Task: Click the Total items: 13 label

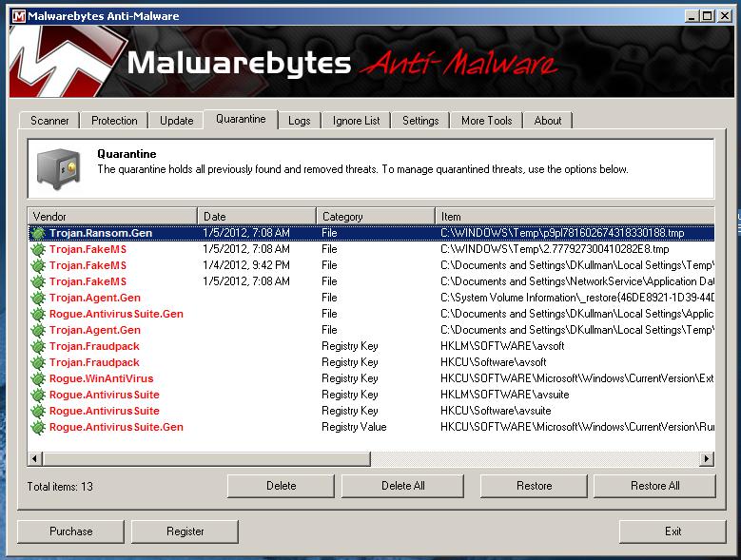Action: 60,487
